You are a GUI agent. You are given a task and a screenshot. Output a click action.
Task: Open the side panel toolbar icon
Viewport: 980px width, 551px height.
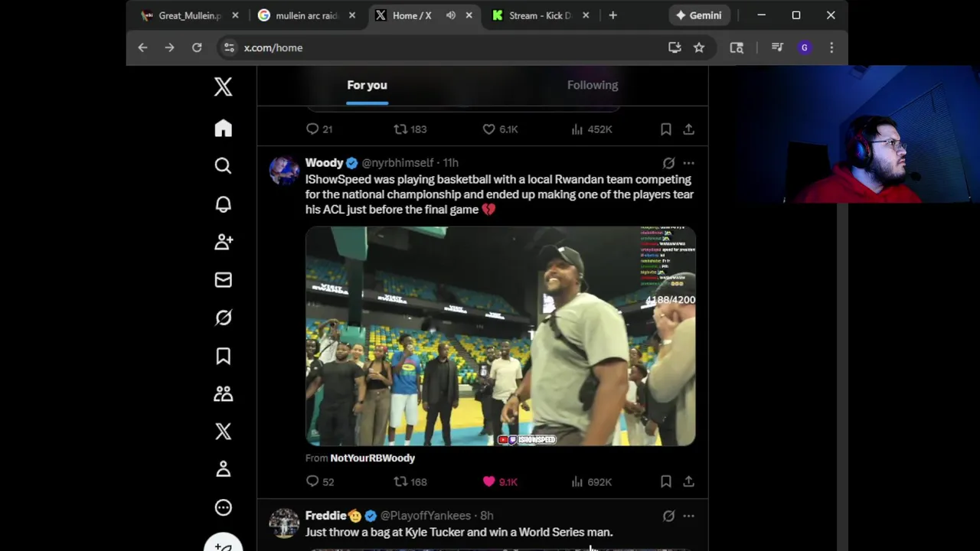tap(737, 47)
